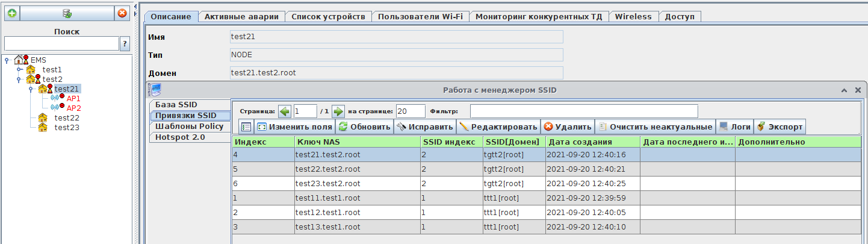Select test22 in the tree
This screenshot has height=244, width=868.
click(x=67, y=117)
